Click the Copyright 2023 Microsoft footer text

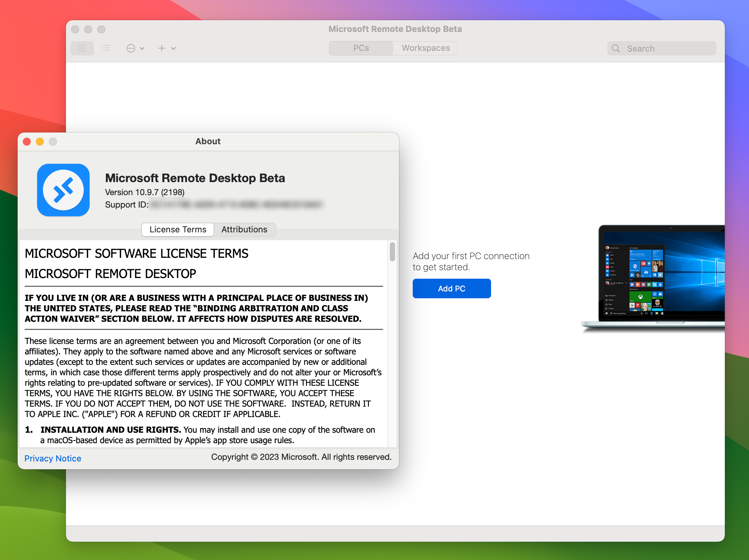coord(301,457)
